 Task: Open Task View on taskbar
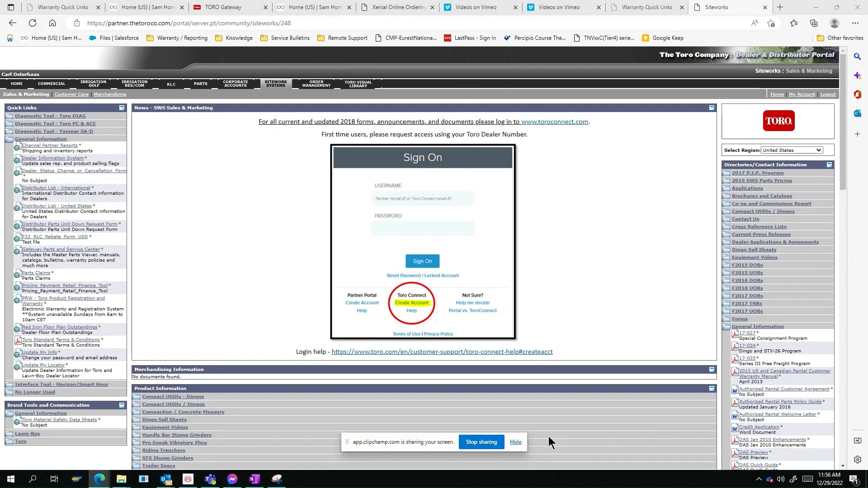pyautogui.click(x=54, y=479)
